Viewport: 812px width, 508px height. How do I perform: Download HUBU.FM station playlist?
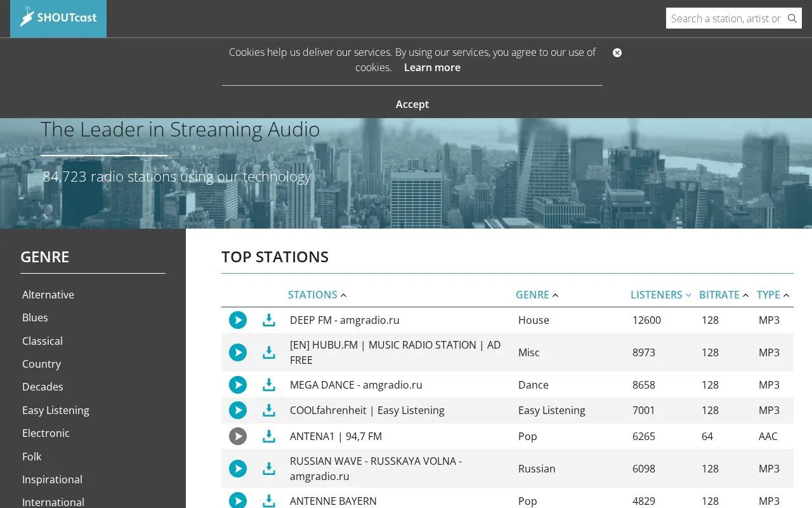click(269, 352)
